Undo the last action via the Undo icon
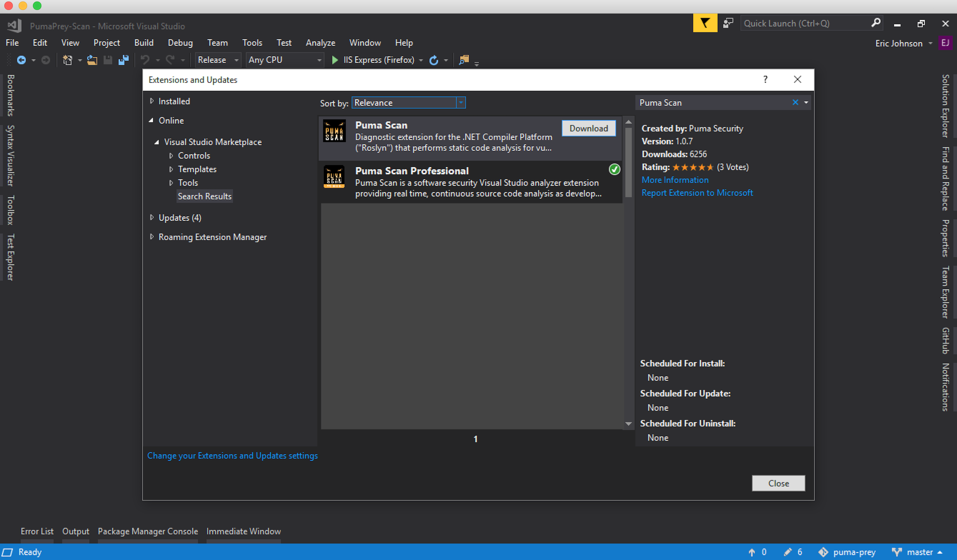The height and width of the screenshot is (560, 957). (x=145, y=60)
